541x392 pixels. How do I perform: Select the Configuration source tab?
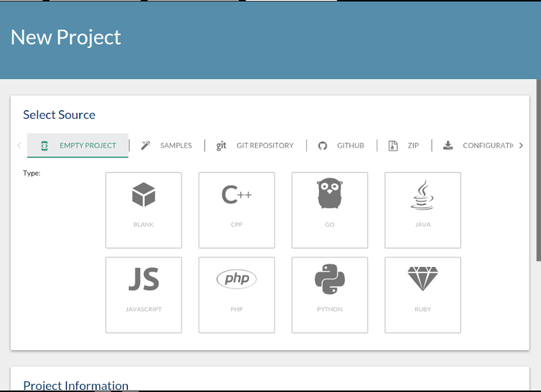487,145
